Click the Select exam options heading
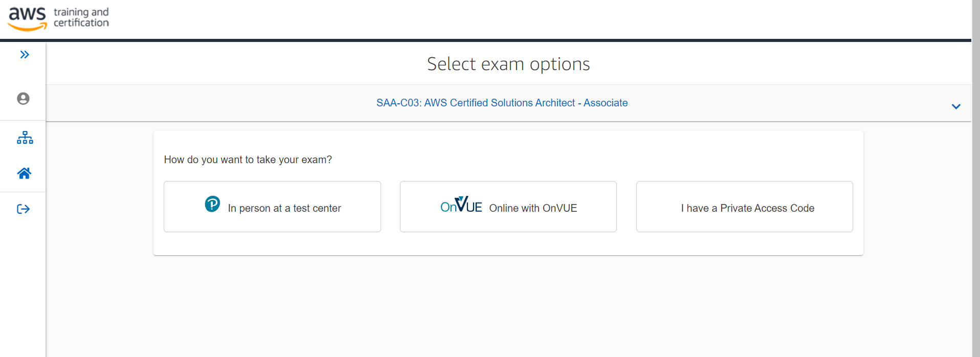 tap(508, 64)
